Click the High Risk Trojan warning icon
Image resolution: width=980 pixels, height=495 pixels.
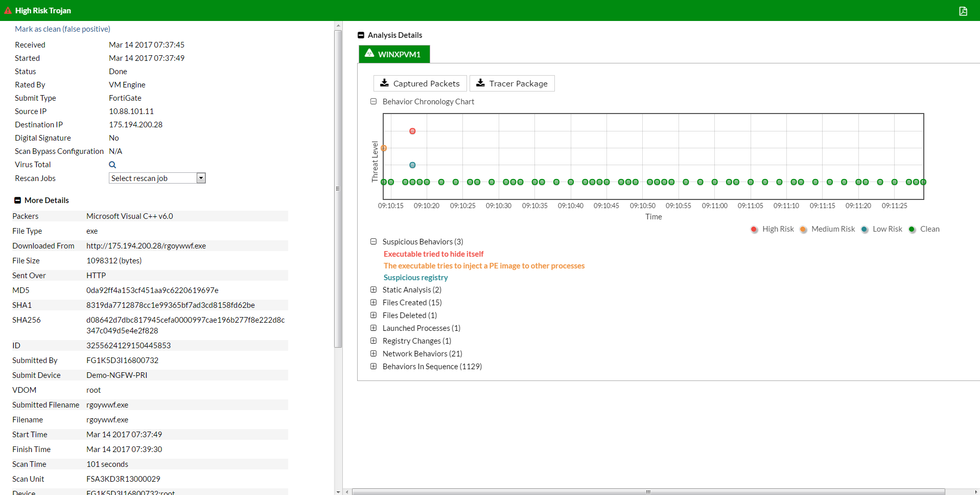point(8,10)
